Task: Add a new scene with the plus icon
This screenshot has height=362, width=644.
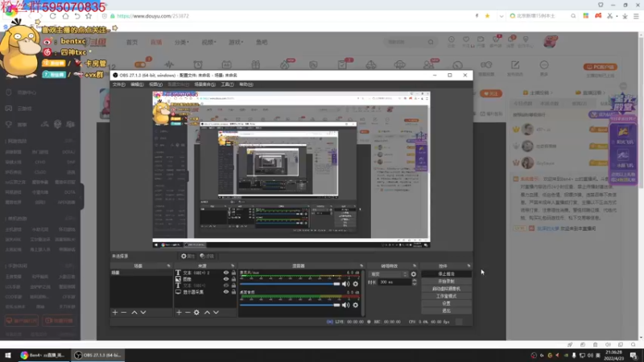Action: [x=115, y=312]
